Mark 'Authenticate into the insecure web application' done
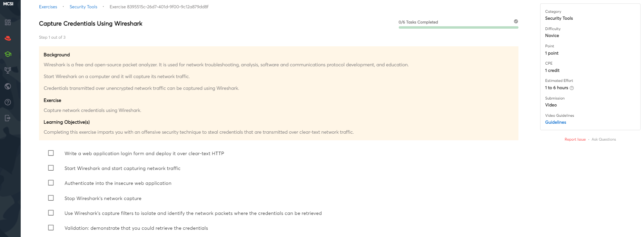The image size is (644, 237). coord(51,183)
